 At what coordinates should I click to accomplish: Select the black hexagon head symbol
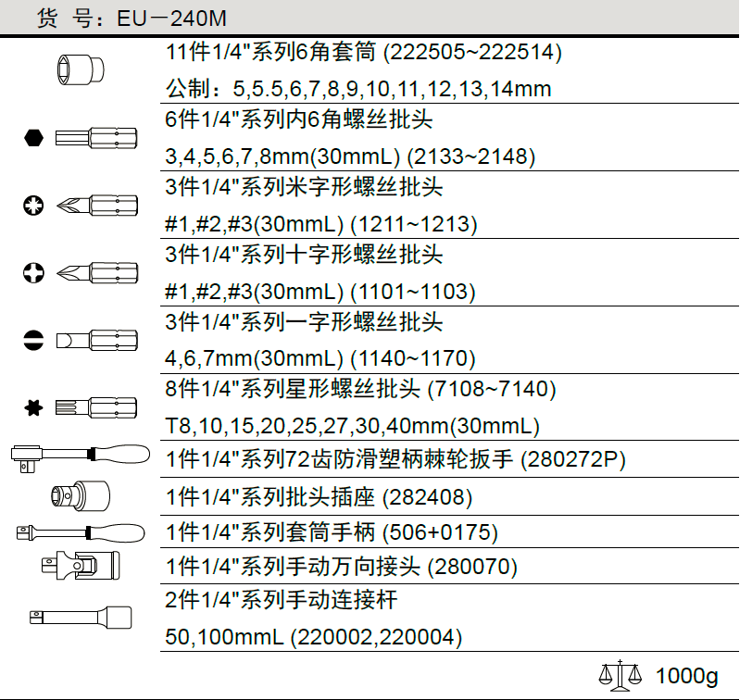(x=33, y=138)
